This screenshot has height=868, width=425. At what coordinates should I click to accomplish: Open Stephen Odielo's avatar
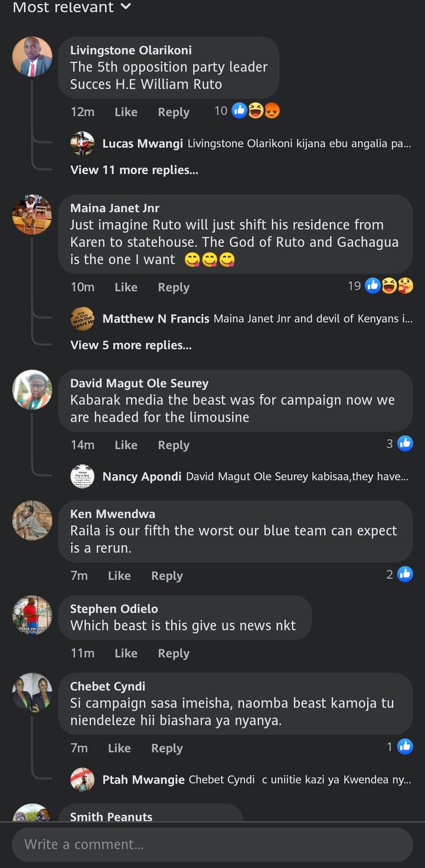[x=32, y=615]
